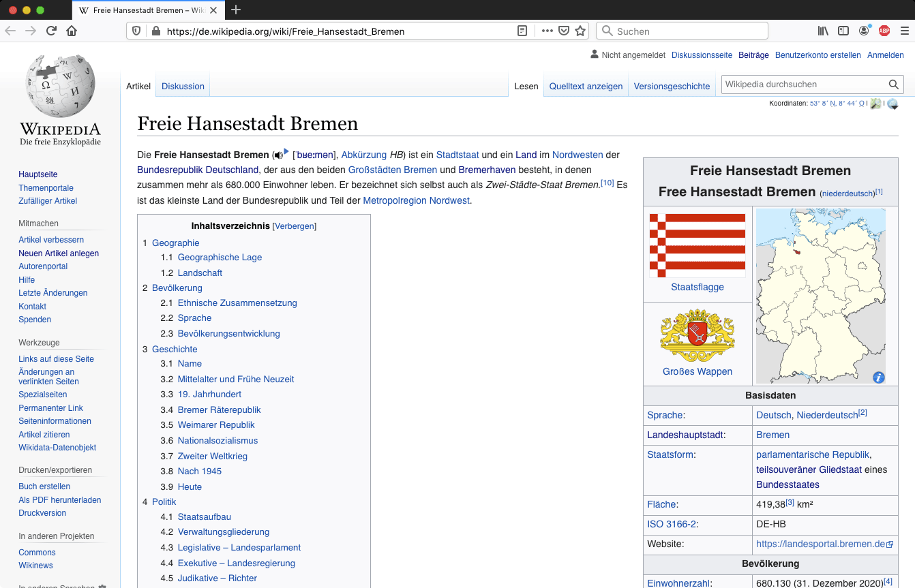Open the Versionsgeschichte tab

click(x=672, y=87)
